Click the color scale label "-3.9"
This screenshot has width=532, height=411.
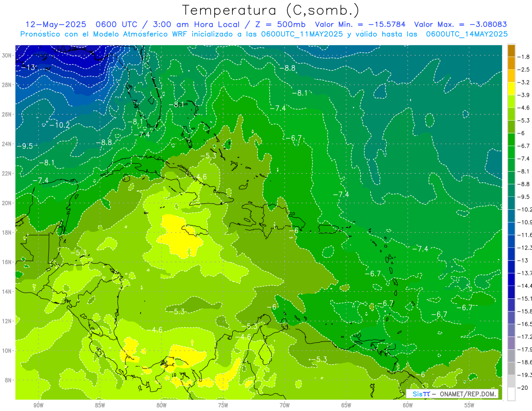pos(524,95)
